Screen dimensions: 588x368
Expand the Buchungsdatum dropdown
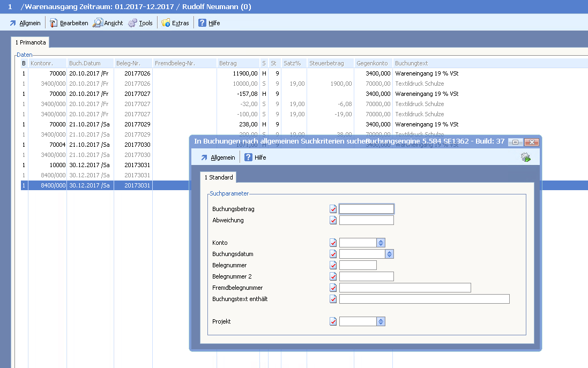(x=390, y=254)
